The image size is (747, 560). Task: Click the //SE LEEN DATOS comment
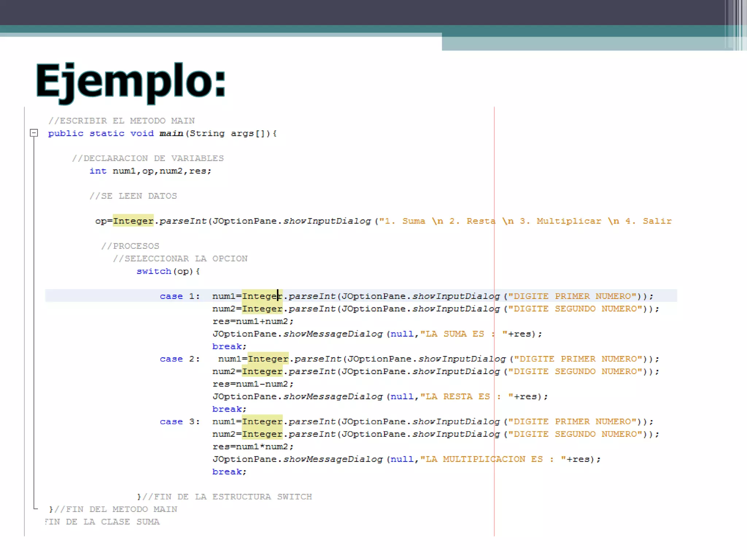point(133,196)
